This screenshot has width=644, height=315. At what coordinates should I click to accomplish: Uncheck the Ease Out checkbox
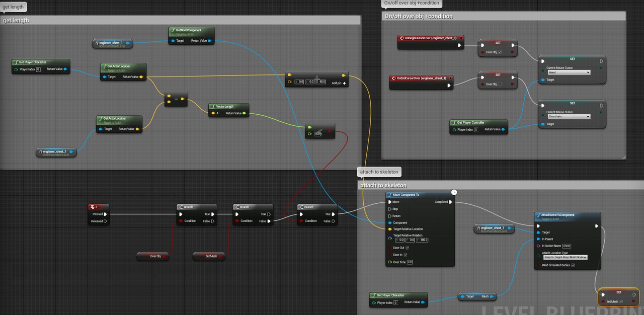(x=407, y=248)
